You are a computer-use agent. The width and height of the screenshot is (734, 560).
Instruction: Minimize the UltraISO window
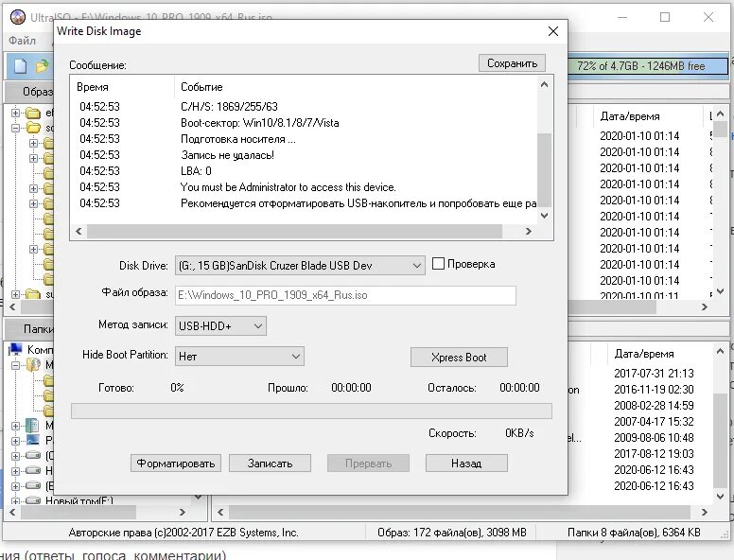(x=622, y=17)
